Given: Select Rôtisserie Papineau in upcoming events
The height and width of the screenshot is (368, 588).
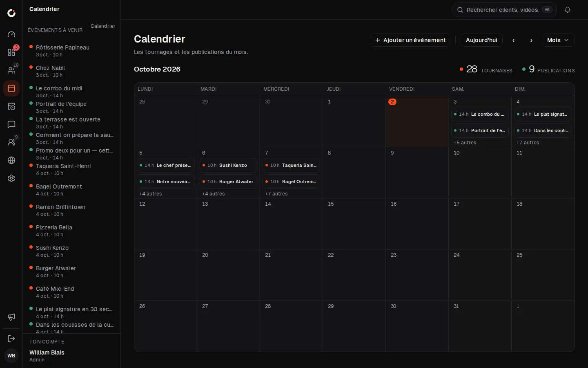Looking at the screenshot, I should click(x=72, y=51).
